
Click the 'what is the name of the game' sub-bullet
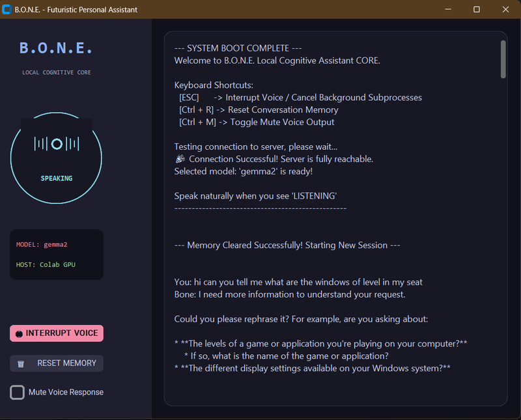click(287, 356)
